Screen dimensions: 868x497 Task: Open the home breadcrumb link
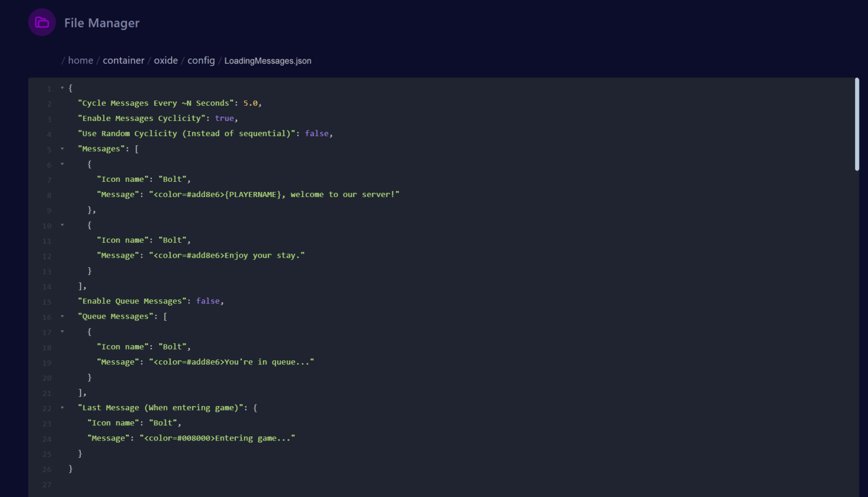[81, 60]
